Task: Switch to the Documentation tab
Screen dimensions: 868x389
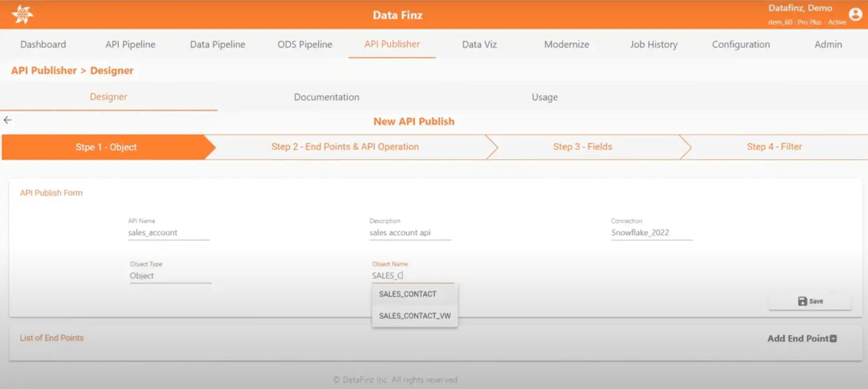Action: tap(326, 97)
